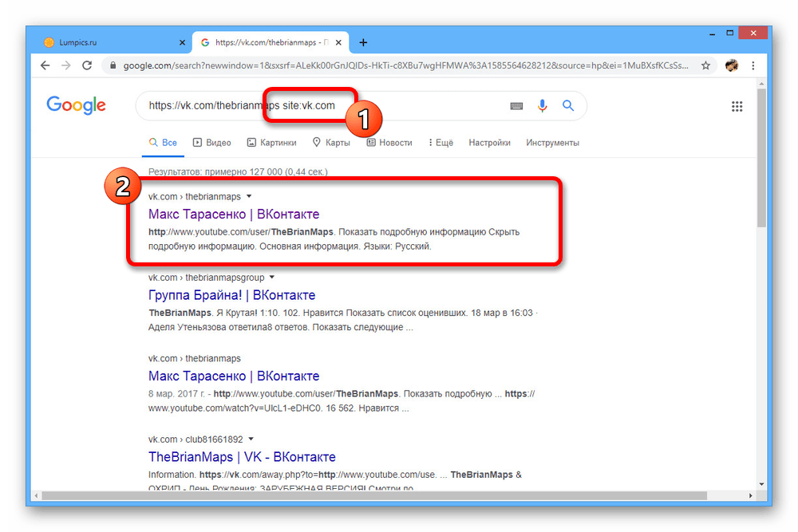The width and height of the screenshot is (798, 532).
Task: Click the scrollbar down arrow
Action: (761, 484)
